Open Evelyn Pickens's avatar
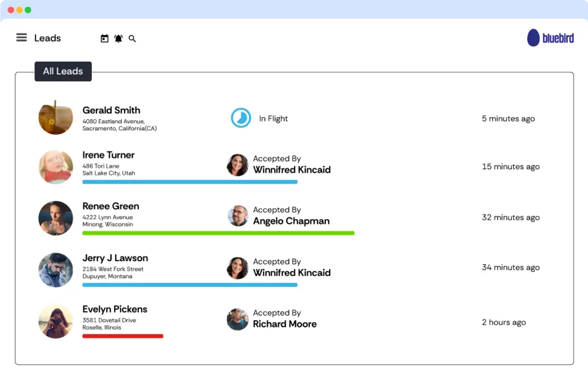 tap(56, 321)
